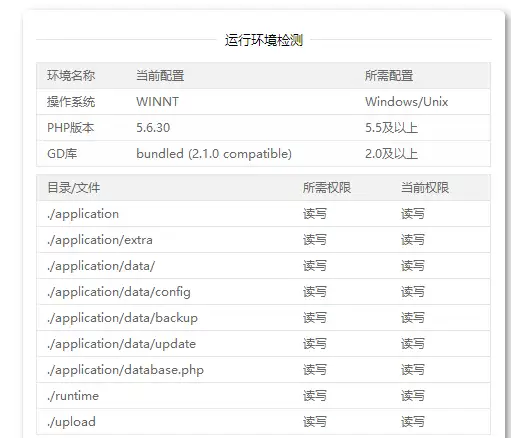Click bundled (2.1.0 compatible) text
This screenshot has height=438, width=511.
214,154
